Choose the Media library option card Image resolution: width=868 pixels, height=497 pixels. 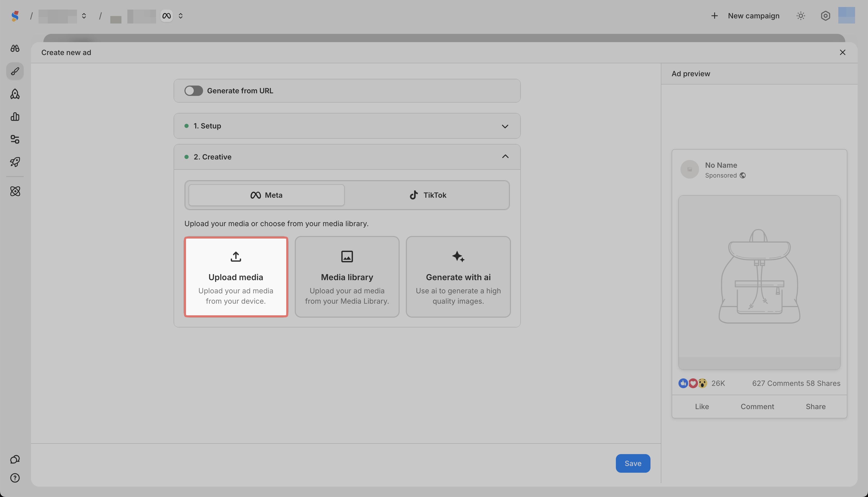click(347, 277)
